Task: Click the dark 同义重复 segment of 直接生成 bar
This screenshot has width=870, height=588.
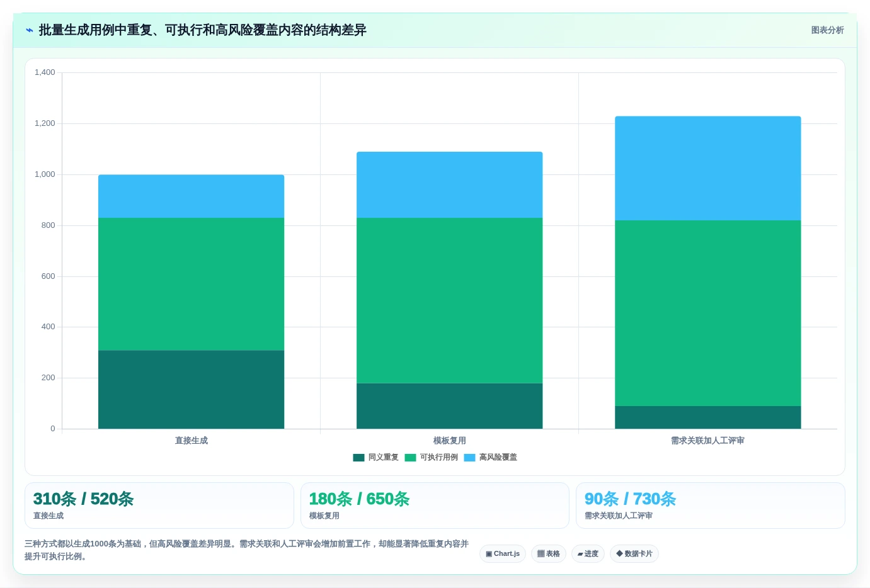Action: pyautogui.click(x=192, y=390)
